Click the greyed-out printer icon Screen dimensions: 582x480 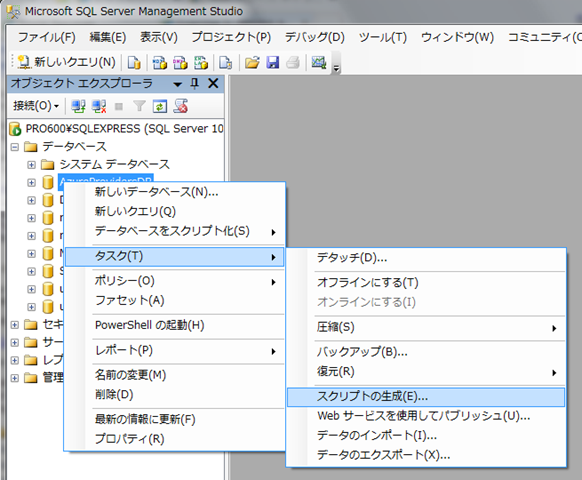point(293,63)
